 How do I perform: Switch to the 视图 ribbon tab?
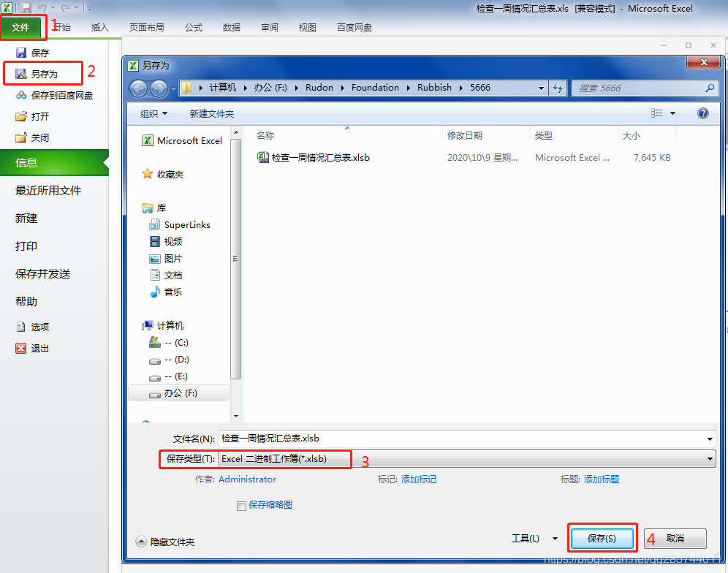coord(308,27)
